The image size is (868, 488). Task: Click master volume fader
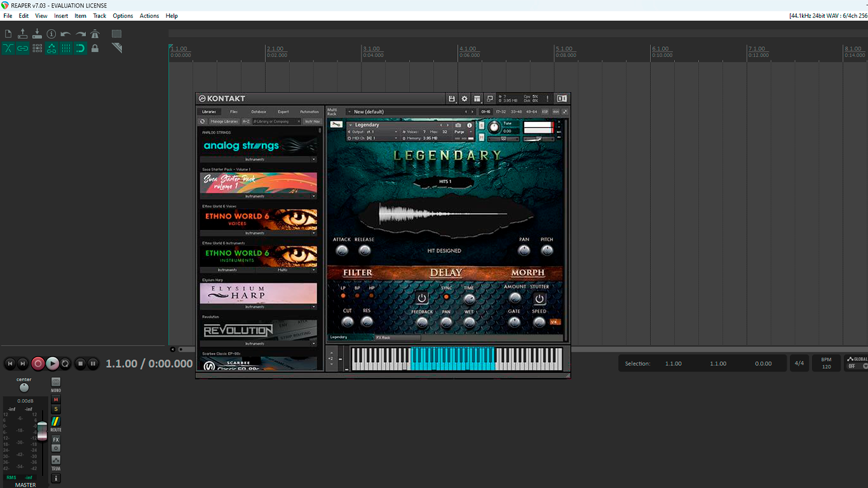click(x=42, y=430)
